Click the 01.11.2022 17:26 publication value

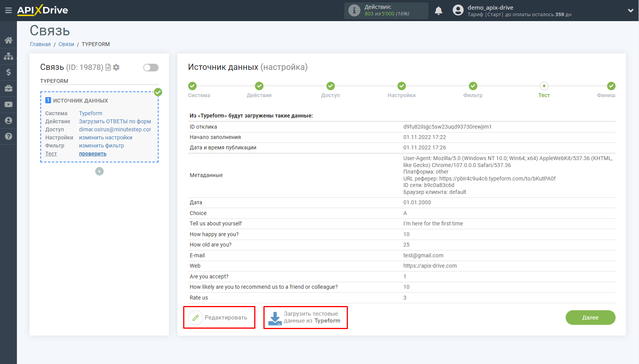(x=424, y=147)
